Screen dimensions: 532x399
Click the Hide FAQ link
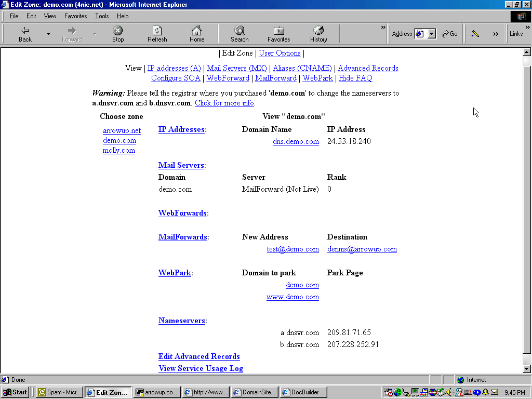355,78
